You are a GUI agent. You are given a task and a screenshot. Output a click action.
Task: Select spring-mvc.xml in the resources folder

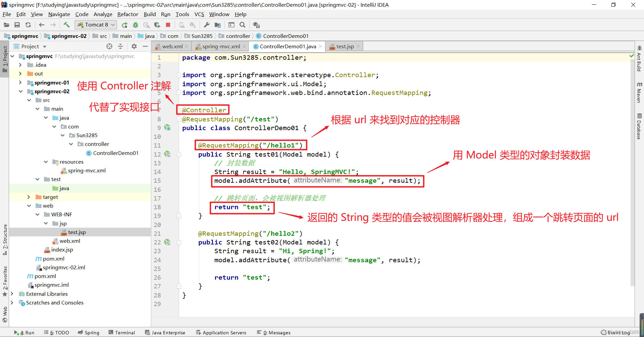pyautogui.click(x=83, y=170)
